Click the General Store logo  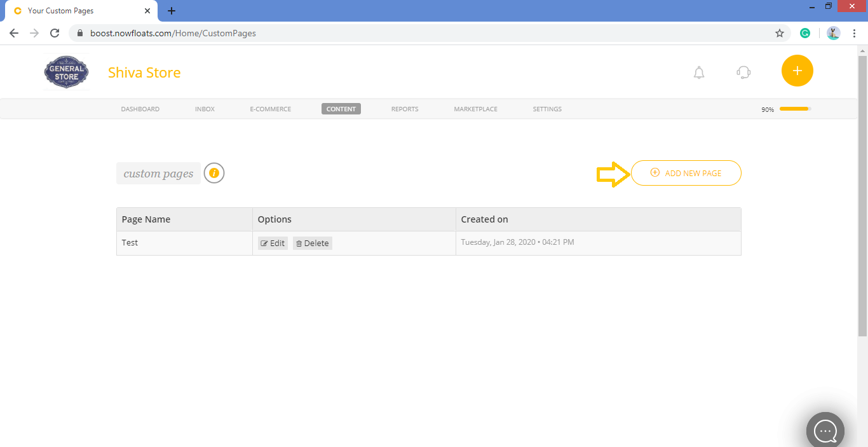click(66, 72)
